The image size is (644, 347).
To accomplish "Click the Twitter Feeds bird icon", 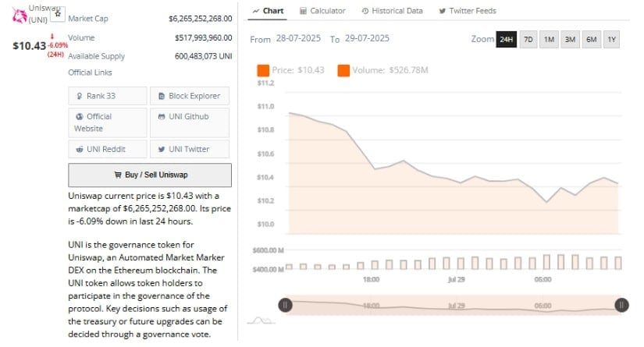I will tap(443, 11).
